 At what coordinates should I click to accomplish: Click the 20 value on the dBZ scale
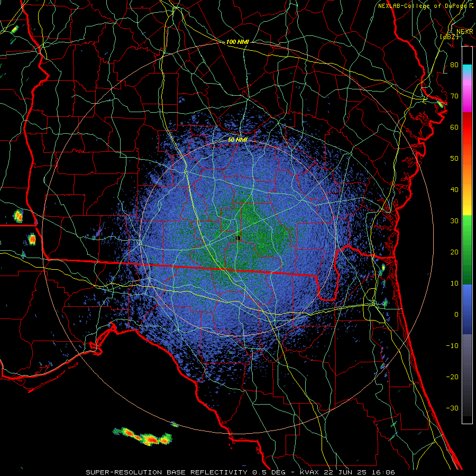coord(454,252)
